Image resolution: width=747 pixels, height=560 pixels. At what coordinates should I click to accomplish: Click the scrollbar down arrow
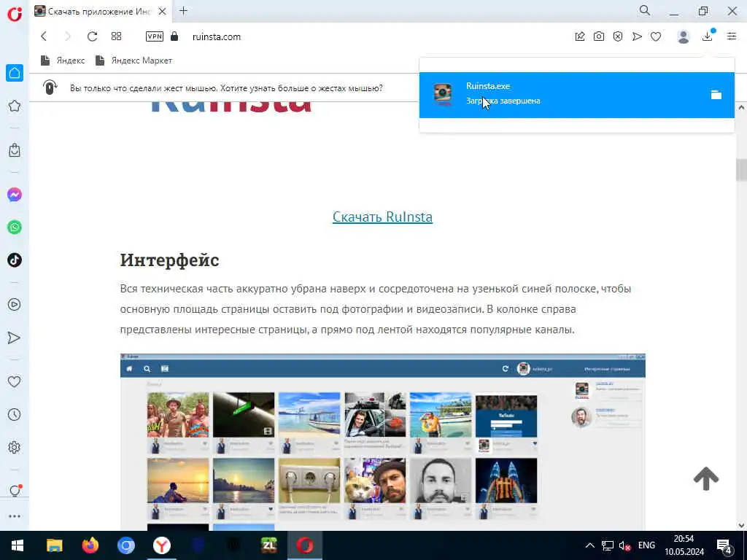click(741, 526)
